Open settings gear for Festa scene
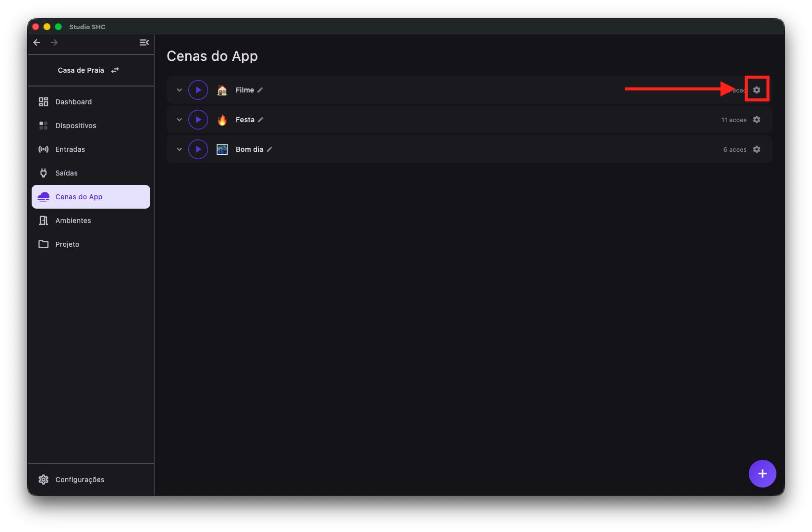The width and height of the screenshot is (812, 532). (x=757, y=120)
